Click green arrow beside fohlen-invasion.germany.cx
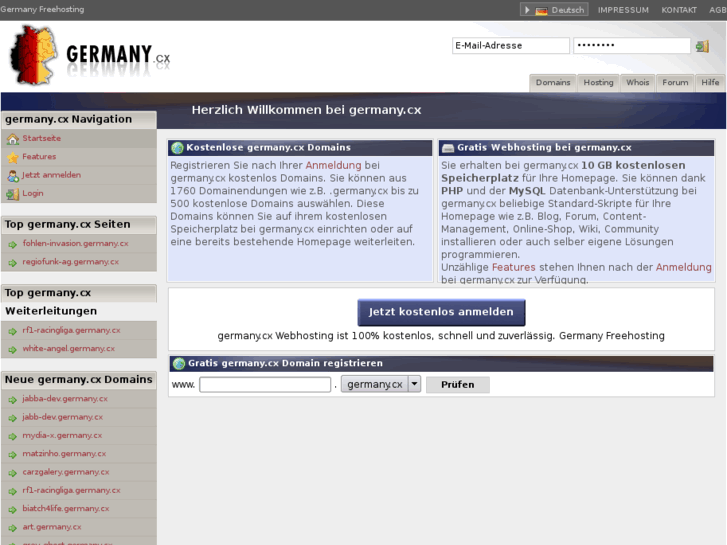The width and height of the screenshot is (727, 545). tap(13, 244)
